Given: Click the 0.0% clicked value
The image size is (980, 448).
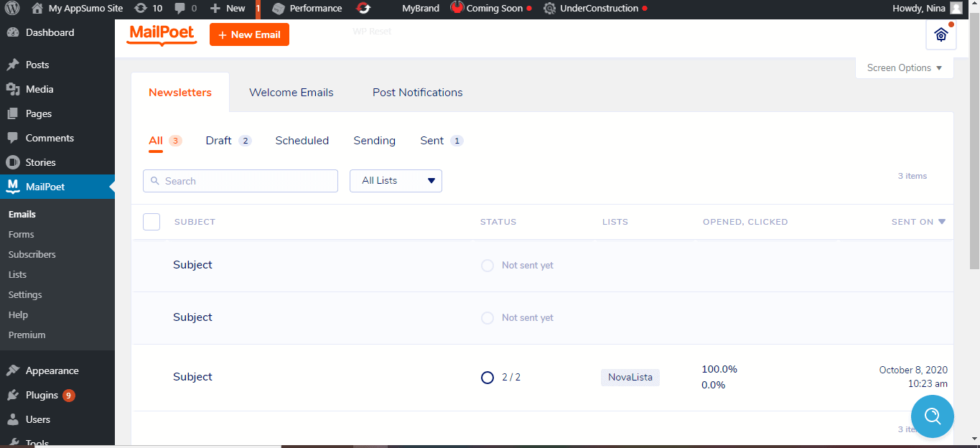Looking at the screenshot, I should [x=714, y=385].
